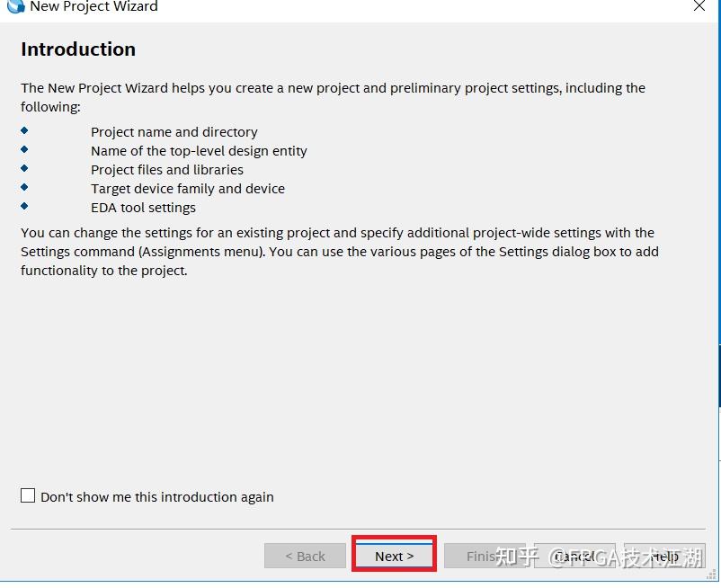Click the greyed-out < Back button
The image size is (721, 588).
click(x=305, y=556)
